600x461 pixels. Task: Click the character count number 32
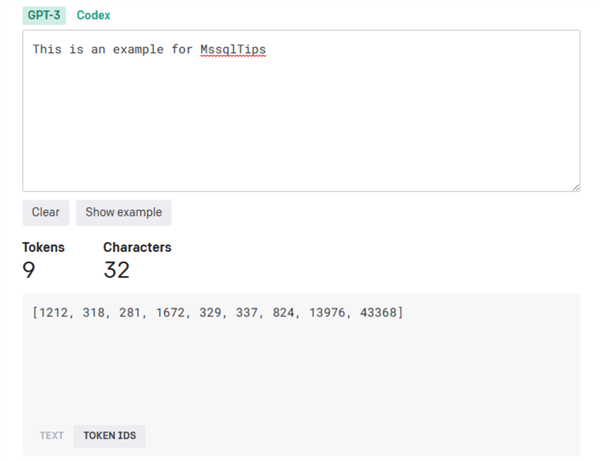pos(116,270)
